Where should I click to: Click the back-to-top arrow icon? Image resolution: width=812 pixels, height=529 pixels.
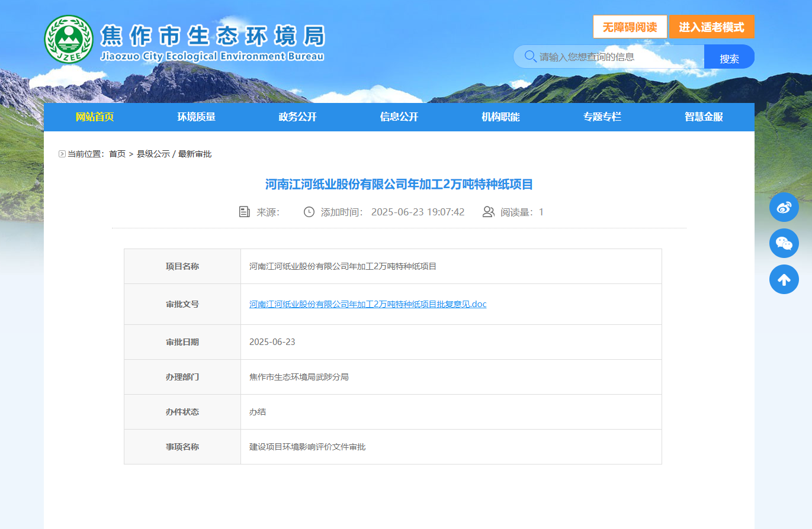[784, 279]
